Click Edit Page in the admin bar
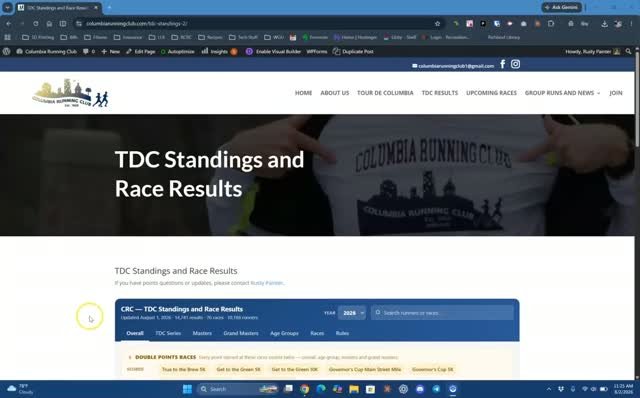 point(141,51)
